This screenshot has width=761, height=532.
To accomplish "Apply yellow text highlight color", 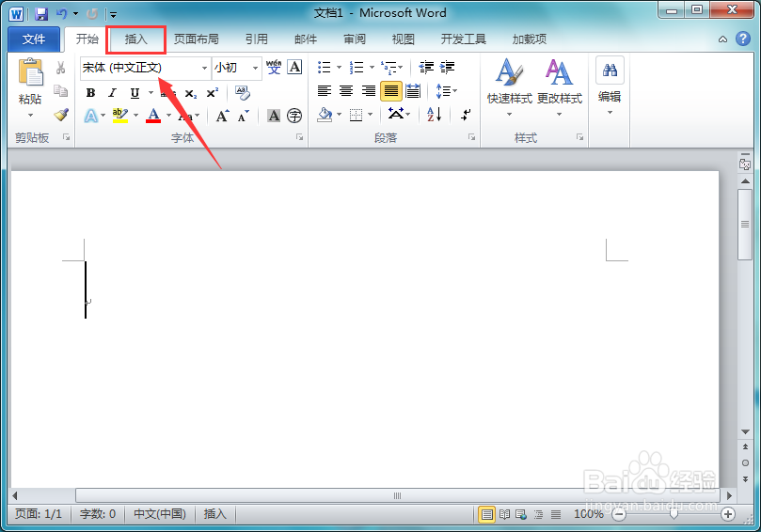I will [x=119, y=116].
